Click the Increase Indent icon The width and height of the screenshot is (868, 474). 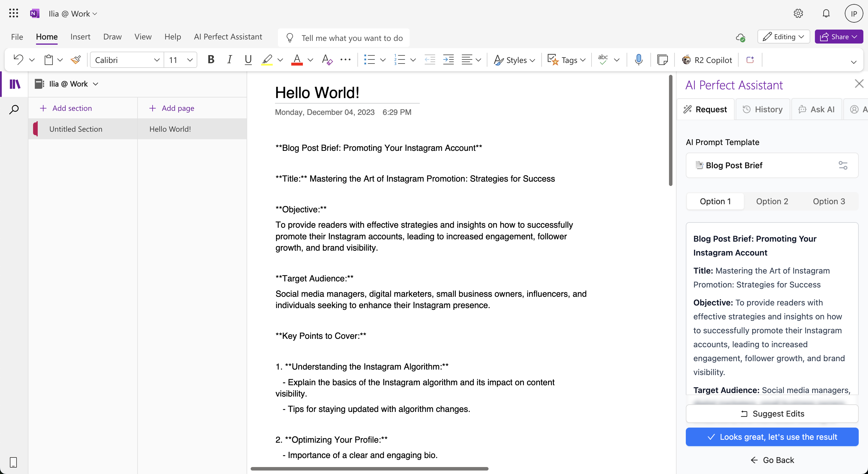pos(448,60)
